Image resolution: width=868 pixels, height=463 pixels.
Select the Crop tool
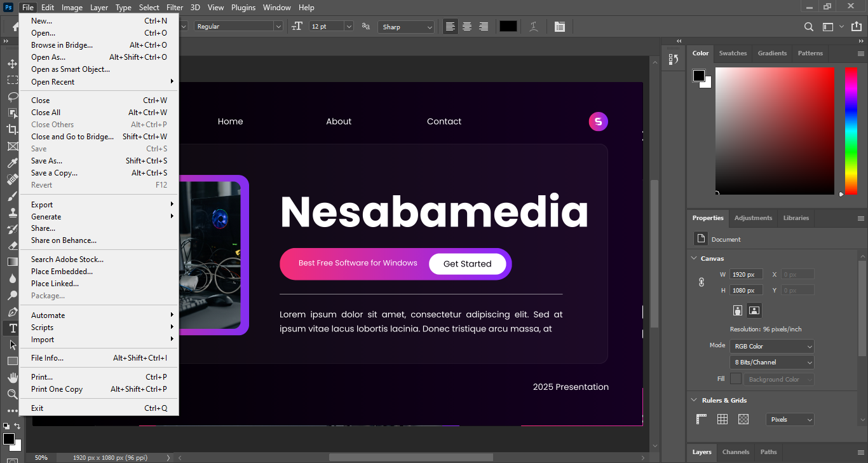(x=12, y=130)
